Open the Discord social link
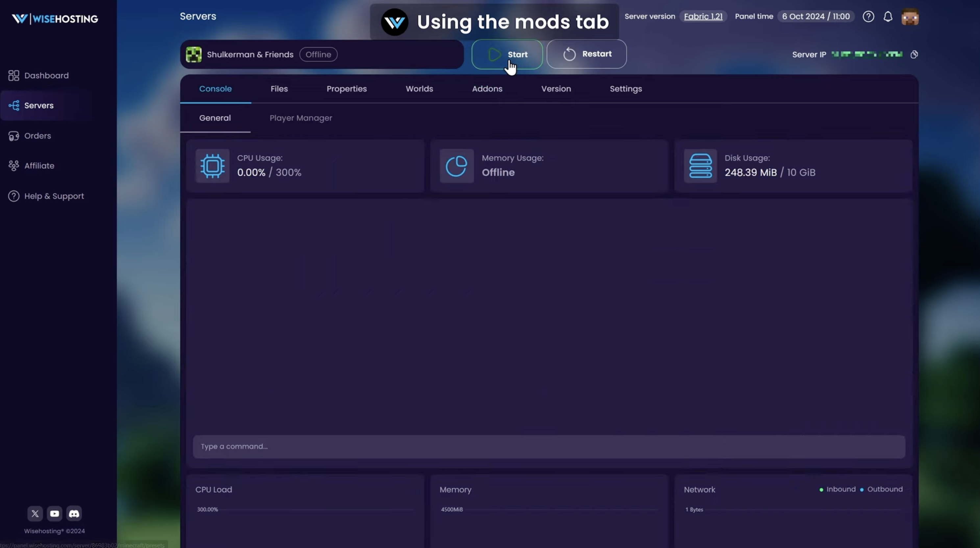Image resolution: width=980 pixels, height=548 pixels. [74, 513]
